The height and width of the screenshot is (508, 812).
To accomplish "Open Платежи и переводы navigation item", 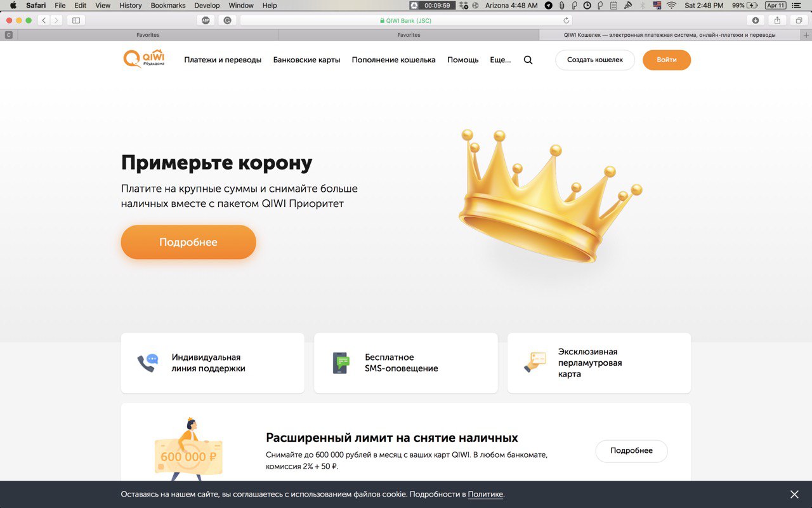I will click(x=223, y=60).
